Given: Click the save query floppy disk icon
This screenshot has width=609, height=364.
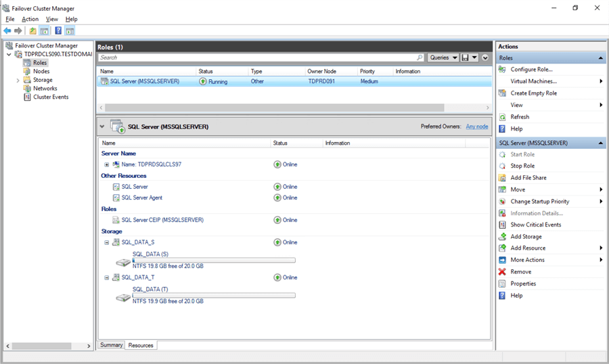Looking at the screenshot, I should click(465, 58).
